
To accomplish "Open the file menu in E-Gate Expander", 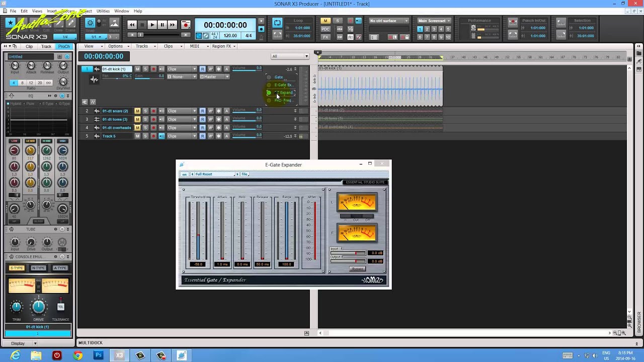I will tap(245, 174).
